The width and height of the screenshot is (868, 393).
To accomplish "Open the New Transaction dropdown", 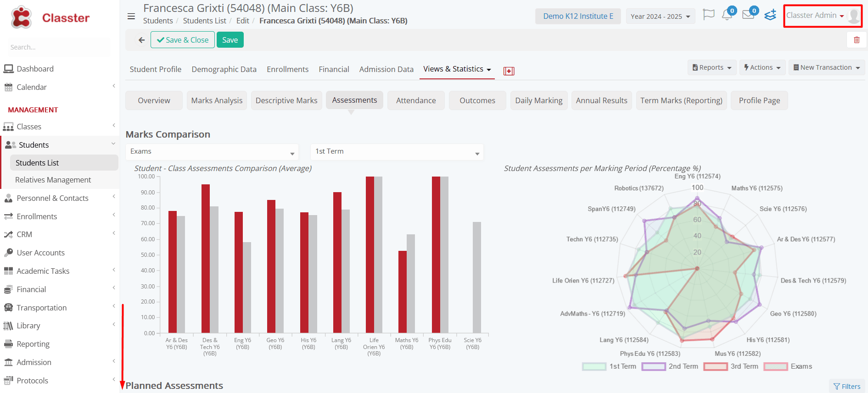I will (x=827, y=67).
